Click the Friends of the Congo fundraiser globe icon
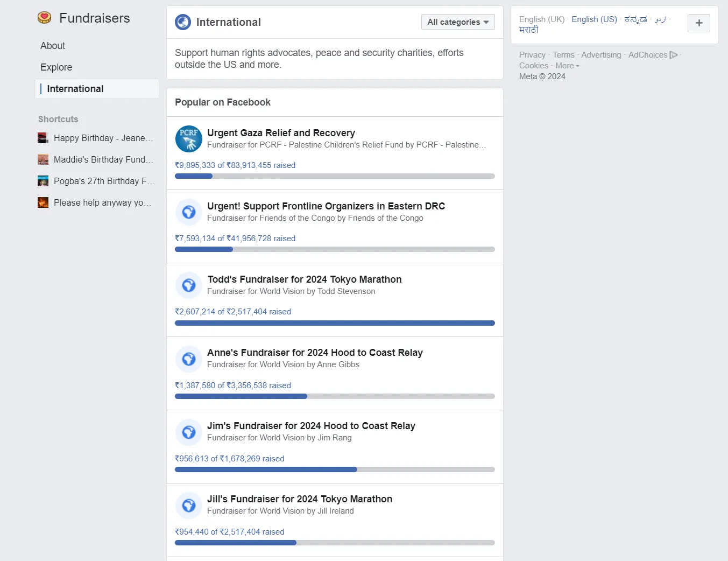The image size is (728, 561). [x=189, y=212]
